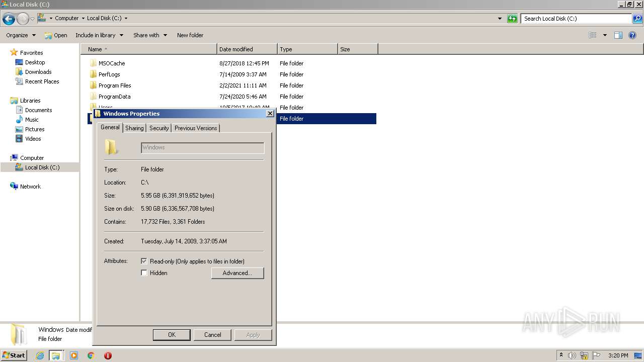
Task: Select the MSOCache folder icon
Action: (x=93, y=63)
